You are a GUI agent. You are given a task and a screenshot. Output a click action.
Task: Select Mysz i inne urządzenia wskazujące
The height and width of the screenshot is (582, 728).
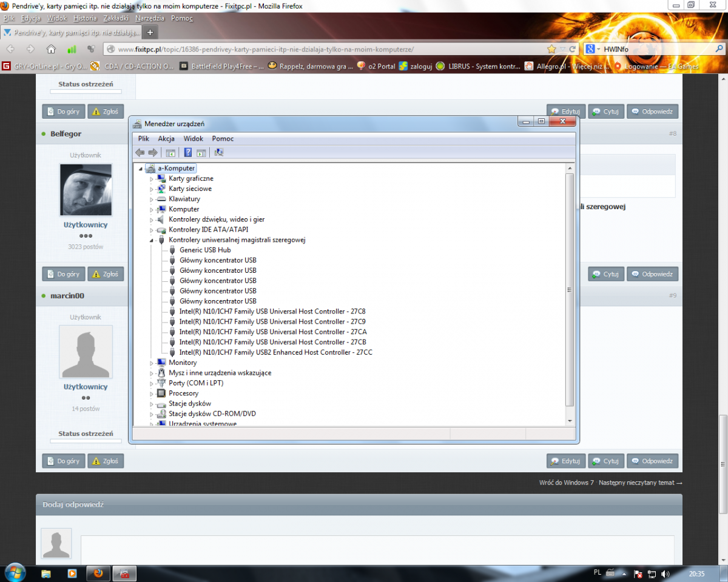coord(220,373)
